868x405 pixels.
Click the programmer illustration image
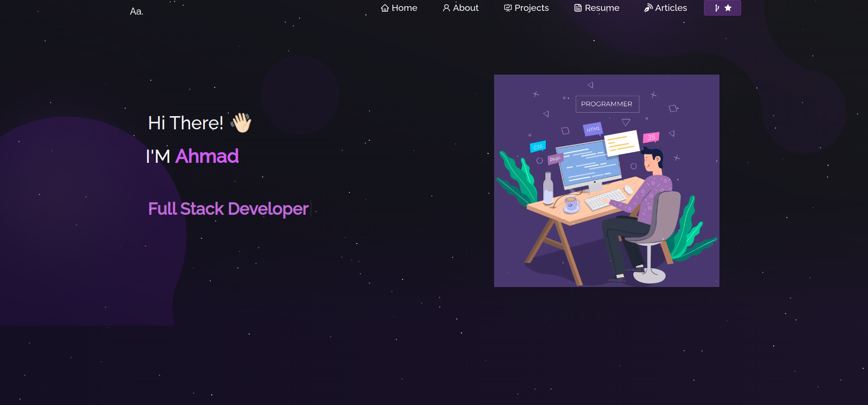click(x=607, y=181)
